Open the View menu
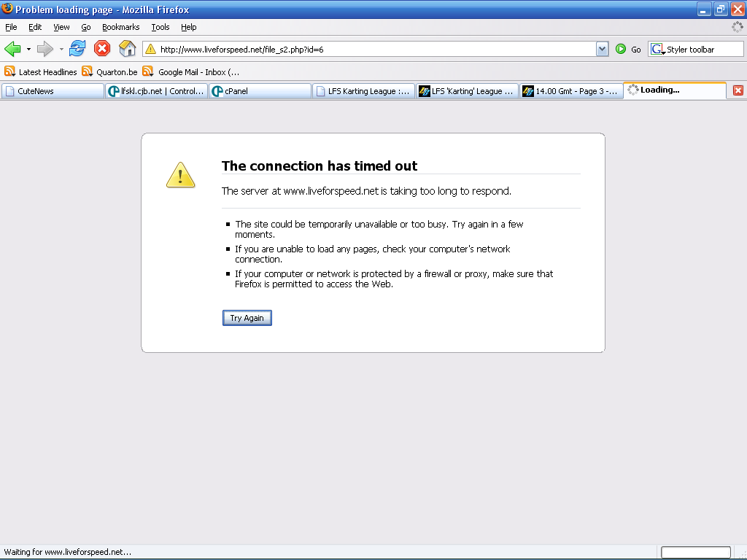The image size is (747, 560). (x=61, y=27)
